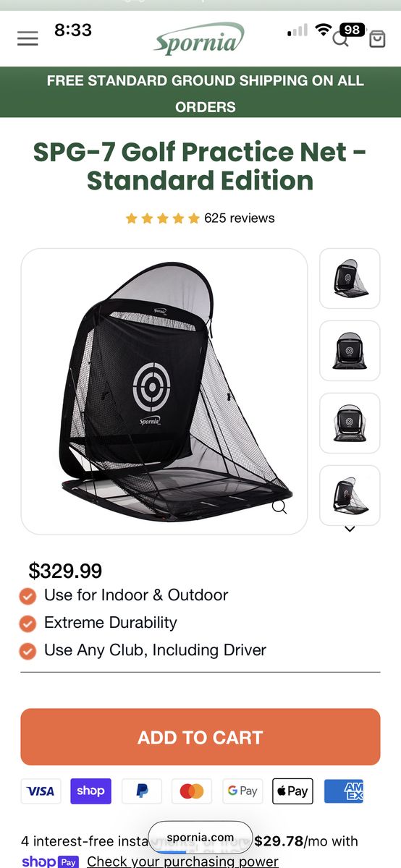Select the Apple Pay icon

pyautogui.click(x=292, y=791)
